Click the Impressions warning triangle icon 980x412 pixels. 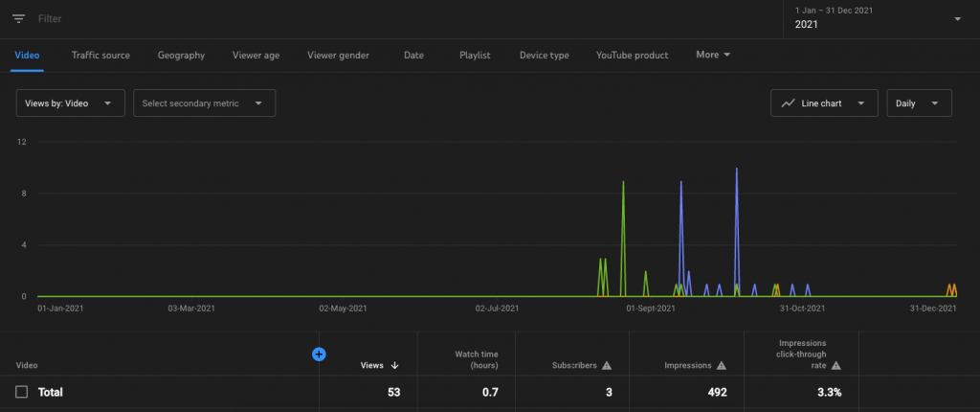[721, 365]
